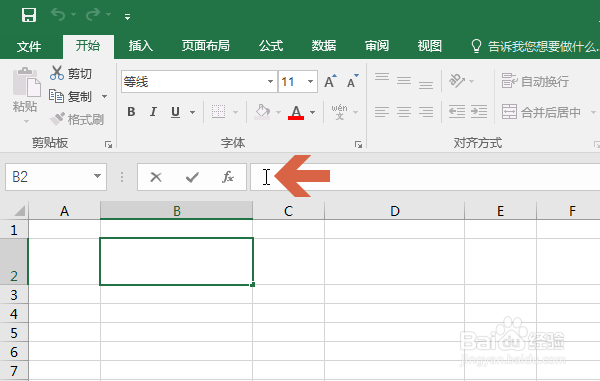
Task: Open the font color dropdown arrow
Action: pos(313,112)
